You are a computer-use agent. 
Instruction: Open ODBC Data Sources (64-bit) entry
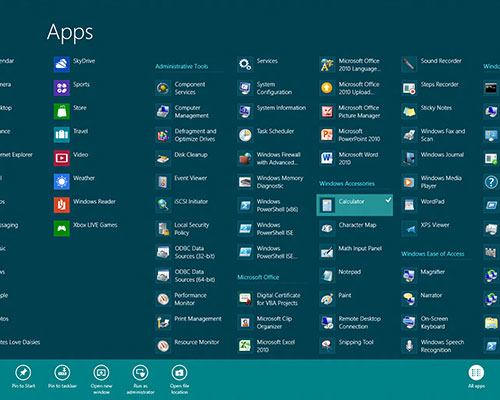click(x=185, y=276)
